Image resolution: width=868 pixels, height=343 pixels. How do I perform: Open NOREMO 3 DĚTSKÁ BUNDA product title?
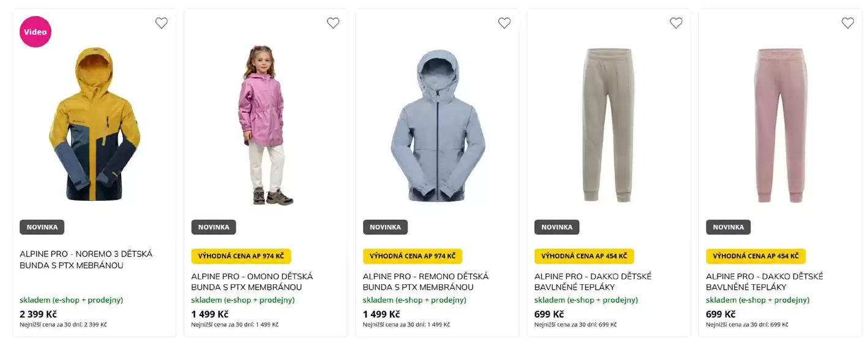click(x=86, y=260)
